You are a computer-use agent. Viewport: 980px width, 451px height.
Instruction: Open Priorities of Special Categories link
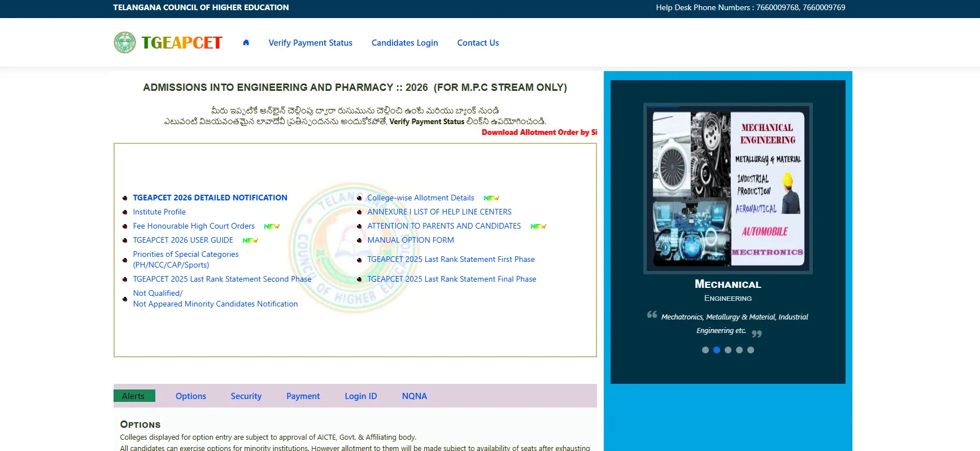[186, 260]
